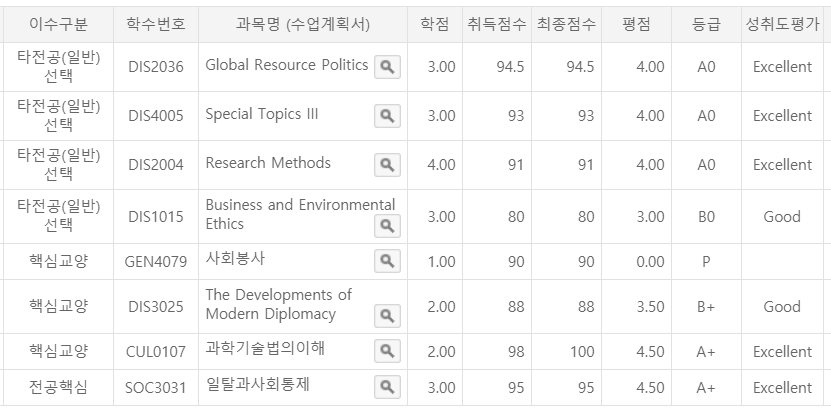Select the 등급 column header
This screenshot has height=413, width=831.
(706, 24)
